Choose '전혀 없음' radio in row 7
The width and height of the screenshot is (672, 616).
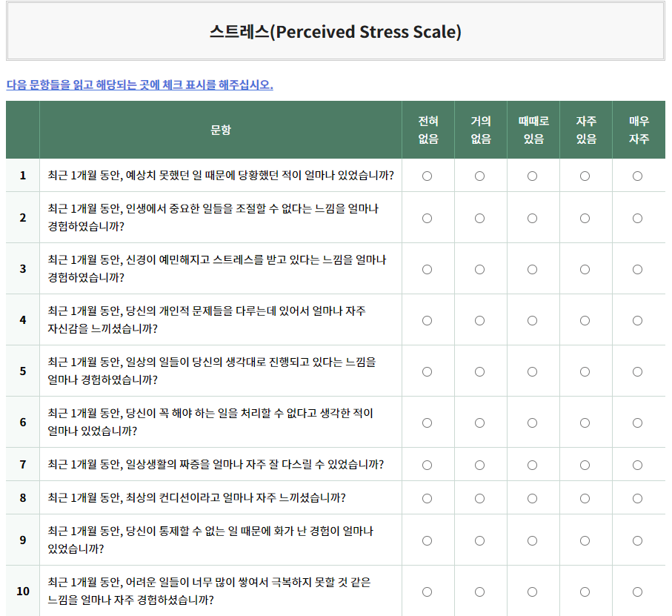point(427,465)
